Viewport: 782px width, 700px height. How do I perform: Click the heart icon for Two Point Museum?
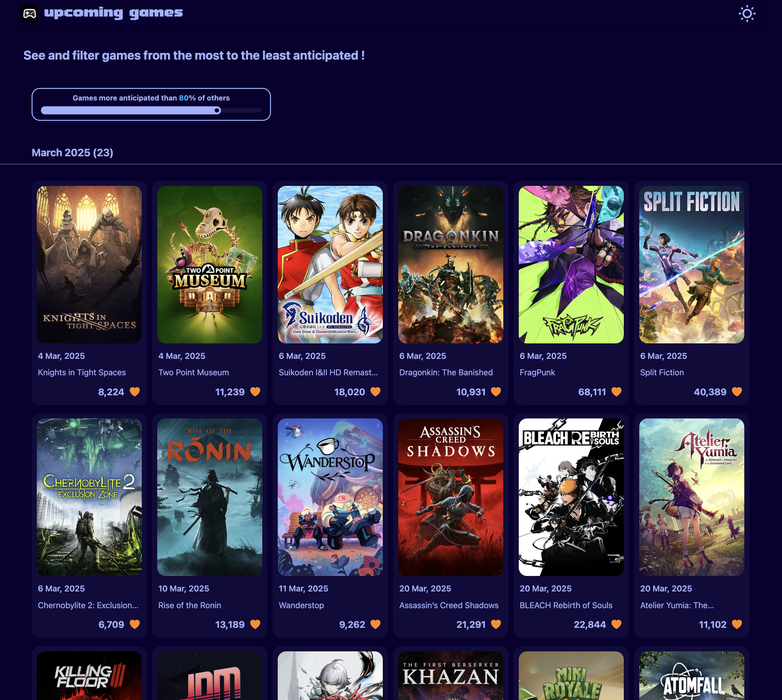(x=255, y=391)
